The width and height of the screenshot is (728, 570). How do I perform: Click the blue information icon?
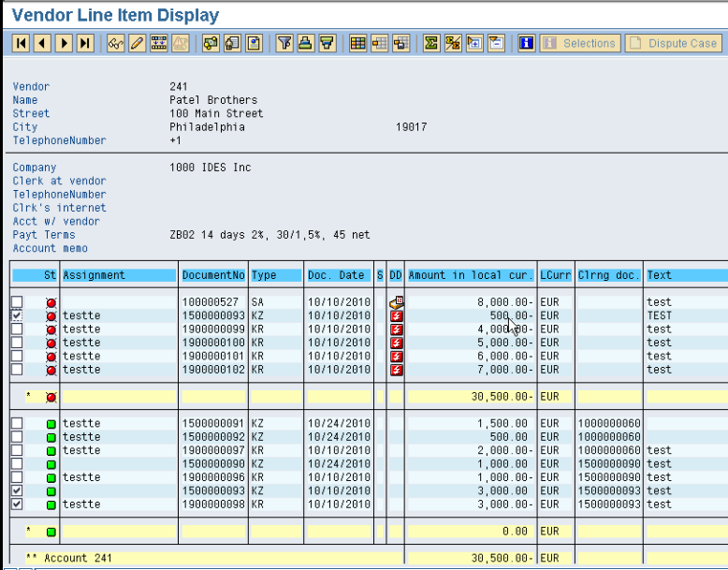point(527,43)
